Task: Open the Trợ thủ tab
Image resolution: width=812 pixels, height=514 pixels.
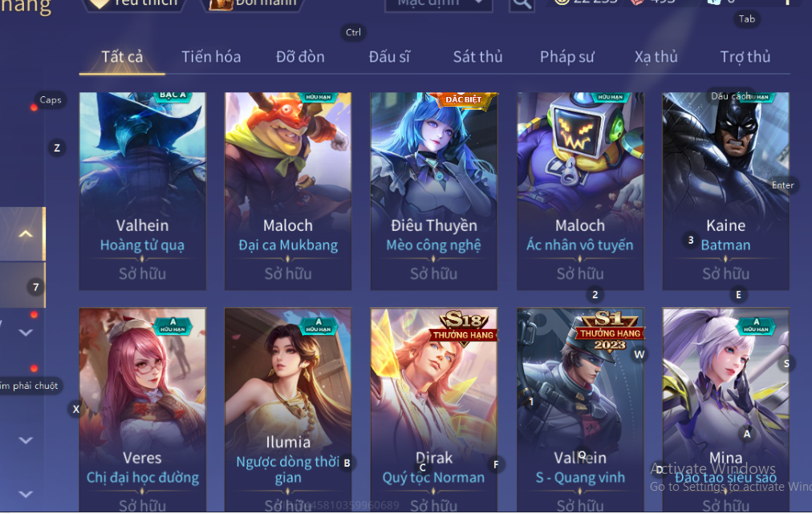Action: coord(745,56)
